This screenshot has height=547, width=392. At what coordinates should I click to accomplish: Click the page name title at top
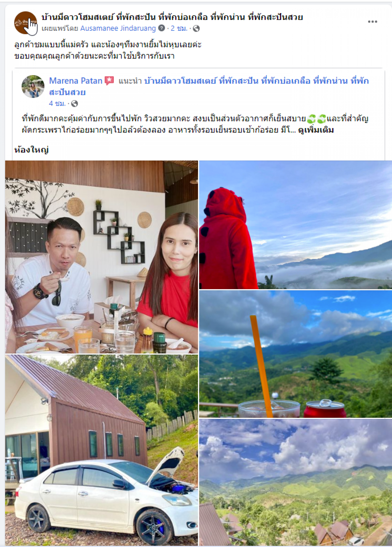[x=172, y=17]
